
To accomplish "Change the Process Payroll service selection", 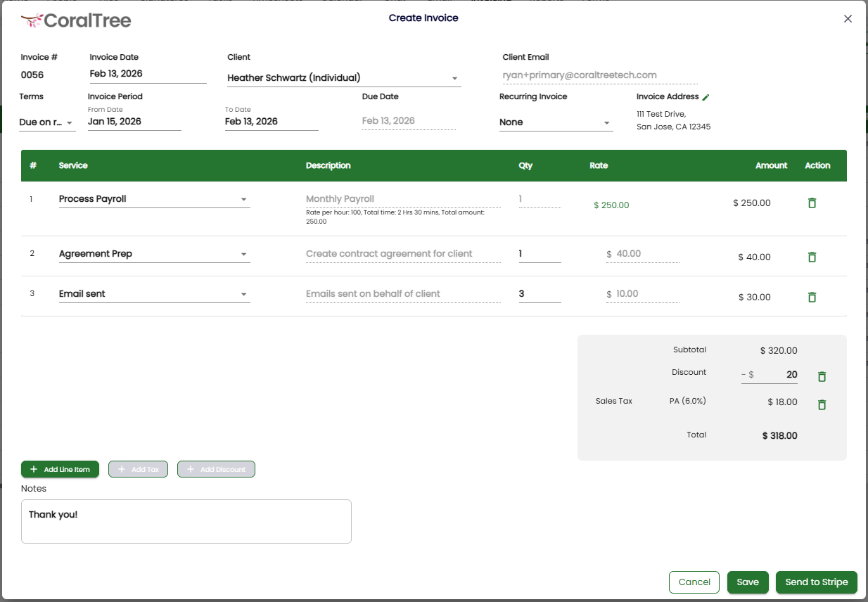I will click(153, 199).
